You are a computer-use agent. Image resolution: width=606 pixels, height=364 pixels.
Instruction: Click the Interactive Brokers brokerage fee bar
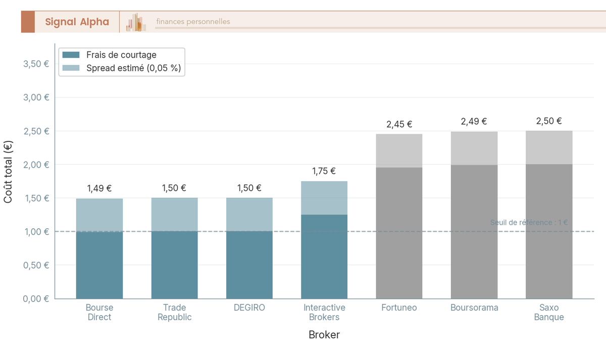point(324,256)
